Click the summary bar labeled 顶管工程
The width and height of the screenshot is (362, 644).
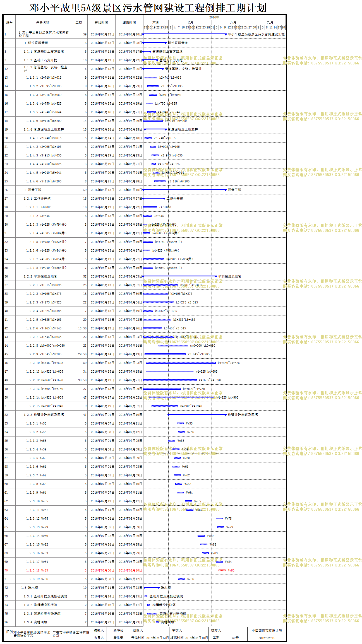pos(184,190)
